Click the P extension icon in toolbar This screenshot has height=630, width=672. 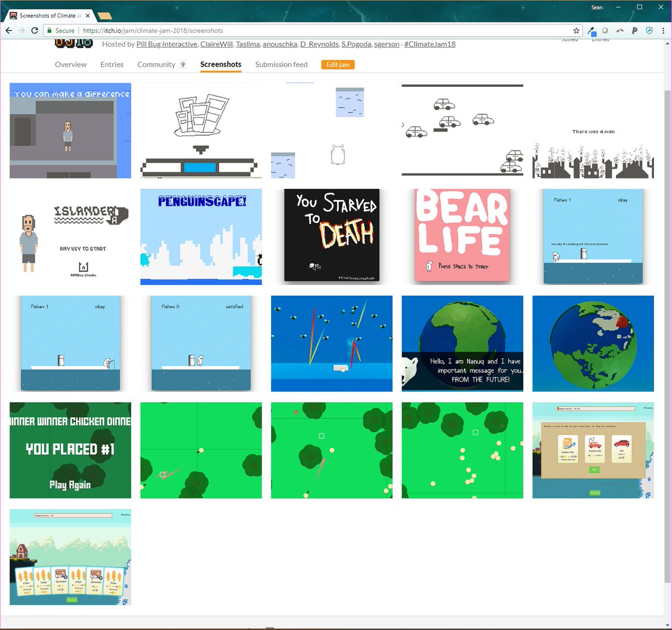coord(634,30)
